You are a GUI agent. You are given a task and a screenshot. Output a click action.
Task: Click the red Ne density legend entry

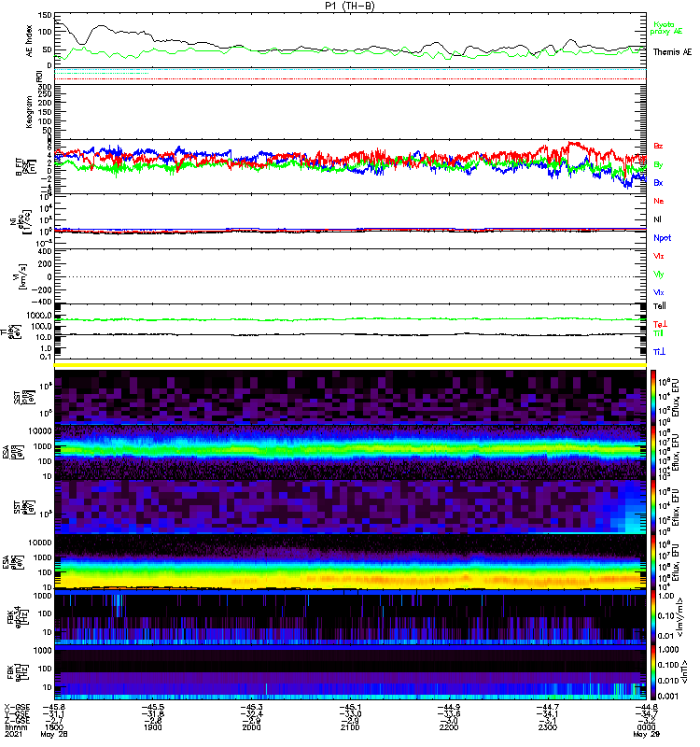(659, 201)
